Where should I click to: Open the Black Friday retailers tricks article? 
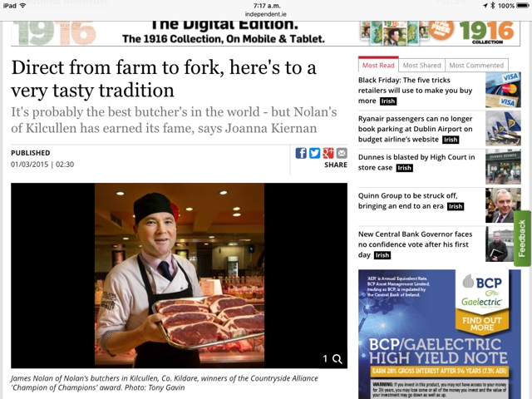pyautogui.click(x=416, y=91)
